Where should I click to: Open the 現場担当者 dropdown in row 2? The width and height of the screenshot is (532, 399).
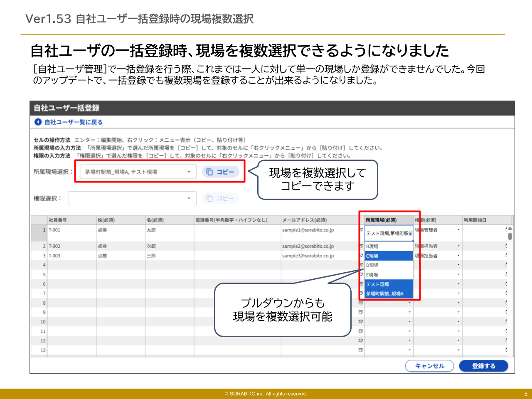pos(458,245)
